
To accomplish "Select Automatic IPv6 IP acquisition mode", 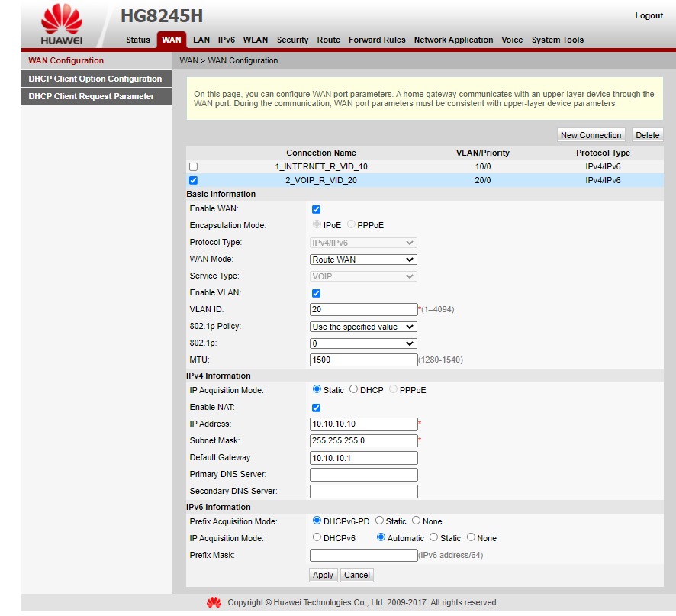I will 381,537.
